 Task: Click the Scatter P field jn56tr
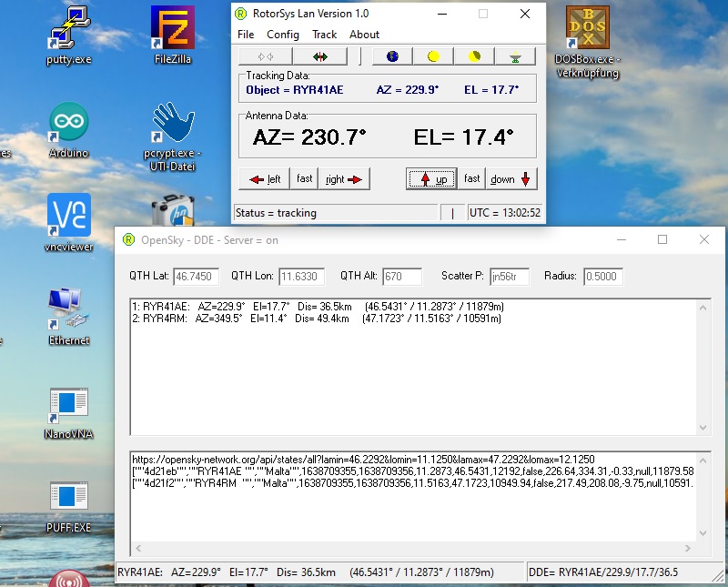[x=510, y=277]
